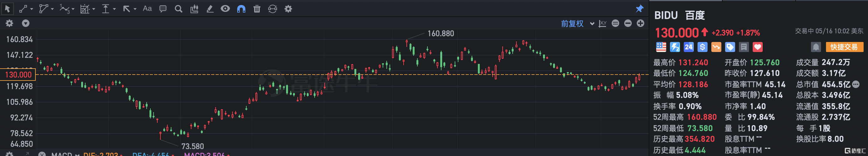
Task: Click 交易中 05/16 10:02 美东 status
Action: pos(829,31)
